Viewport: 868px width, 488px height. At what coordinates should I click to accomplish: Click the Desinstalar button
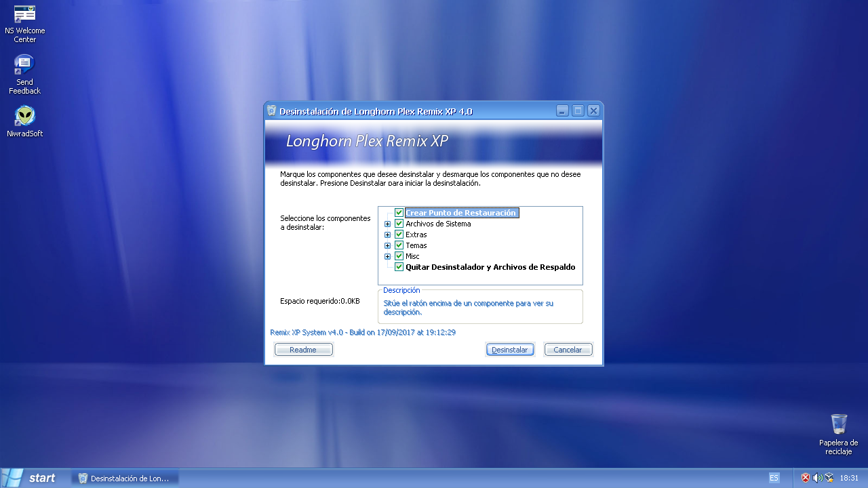click(510, 350)
